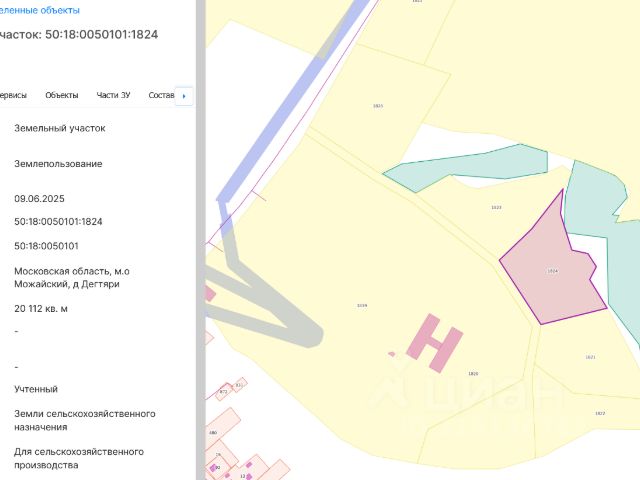This screenshot has height=480, width=640.
Task: Select parcel labeled 1820 on map
Action: click(473, 373)
